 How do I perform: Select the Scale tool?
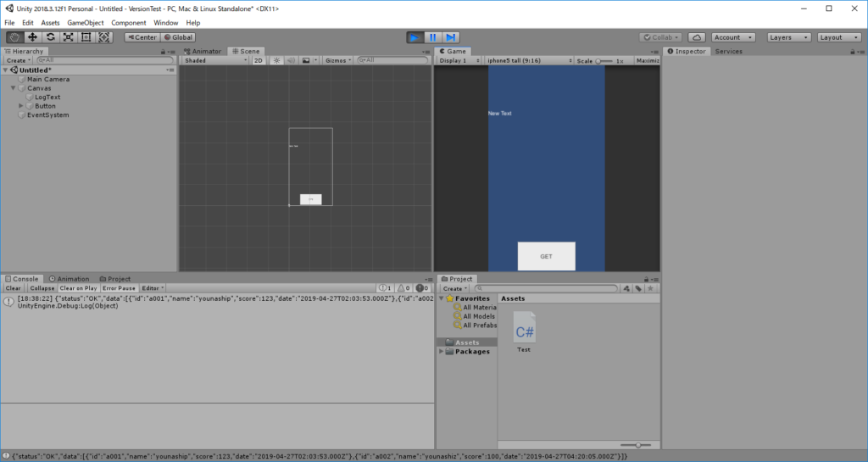[x=69, y=37]
